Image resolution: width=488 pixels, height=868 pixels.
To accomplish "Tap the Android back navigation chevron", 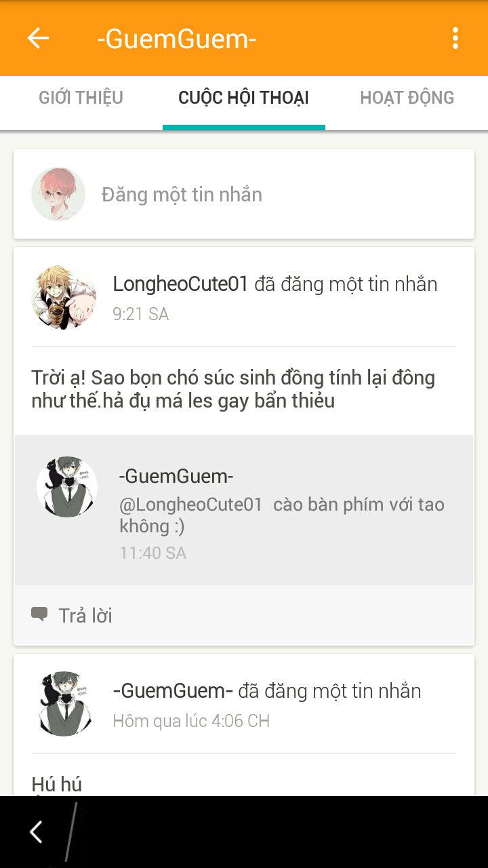I will [36, 831].
